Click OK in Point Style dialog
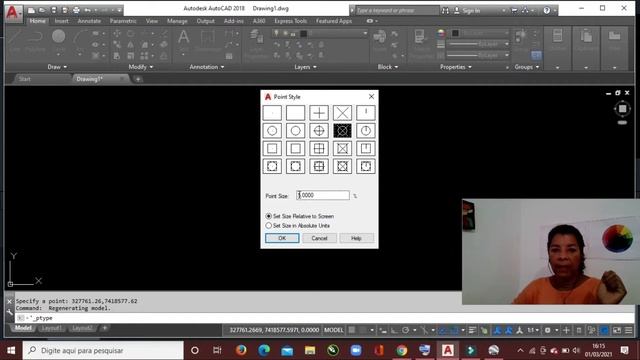This screenshot has width=640, height=360. [282, 238]
